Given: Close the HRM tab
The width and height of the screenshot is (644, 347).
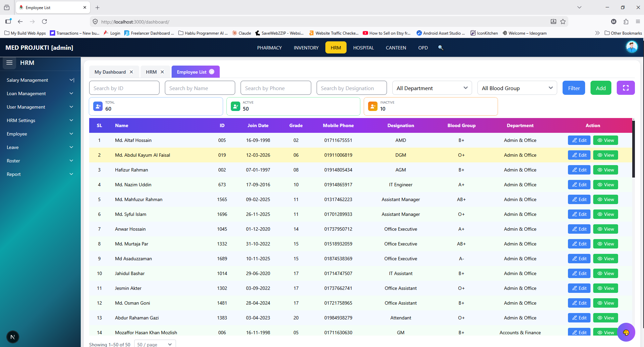Looking at the screenshot, I should click(162, 72).
